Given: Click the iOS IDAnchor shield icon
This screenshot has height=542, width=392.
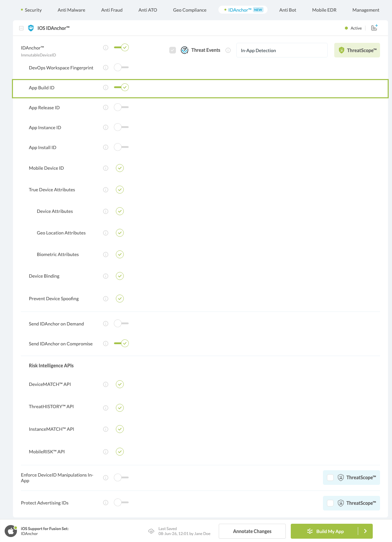Looking at the screenshot, I should tap(31, 28).
